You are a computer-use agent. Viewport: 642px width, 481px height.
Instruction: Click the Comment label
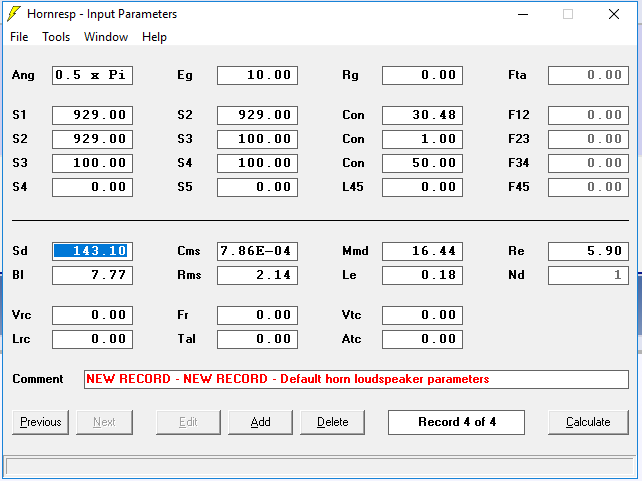pos(38,379)
